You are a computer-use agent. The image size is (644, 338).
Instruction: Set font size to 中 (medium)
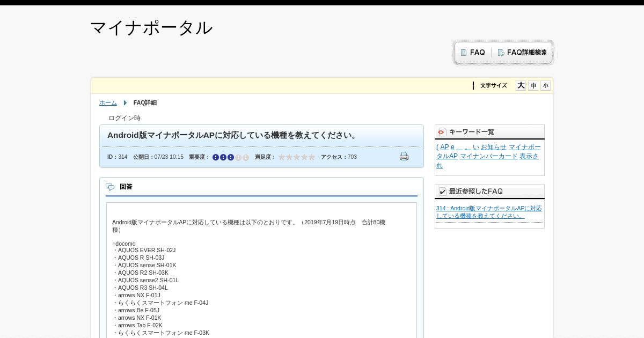pyautogui.click(x=533, y=86)
